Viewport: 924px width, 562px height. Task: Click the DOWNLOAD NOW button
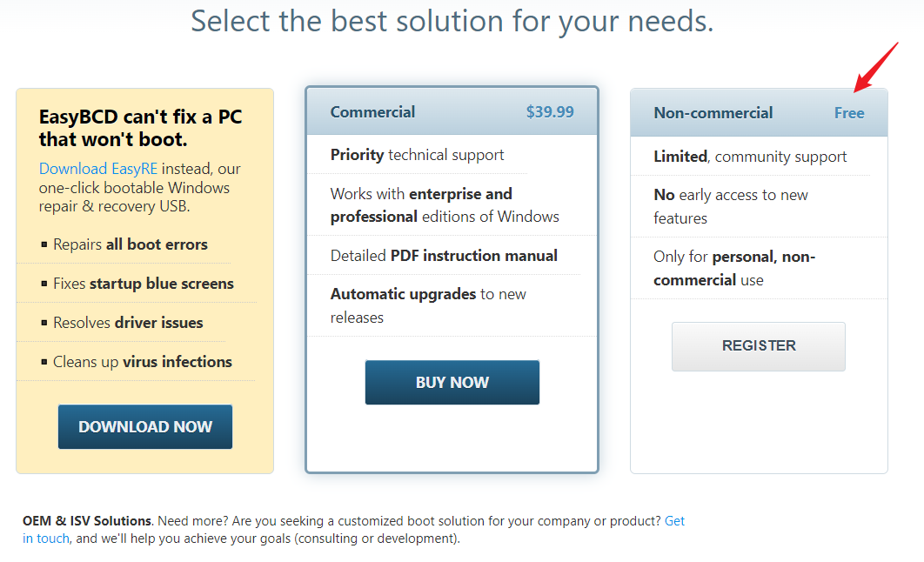tap(145, 426)
